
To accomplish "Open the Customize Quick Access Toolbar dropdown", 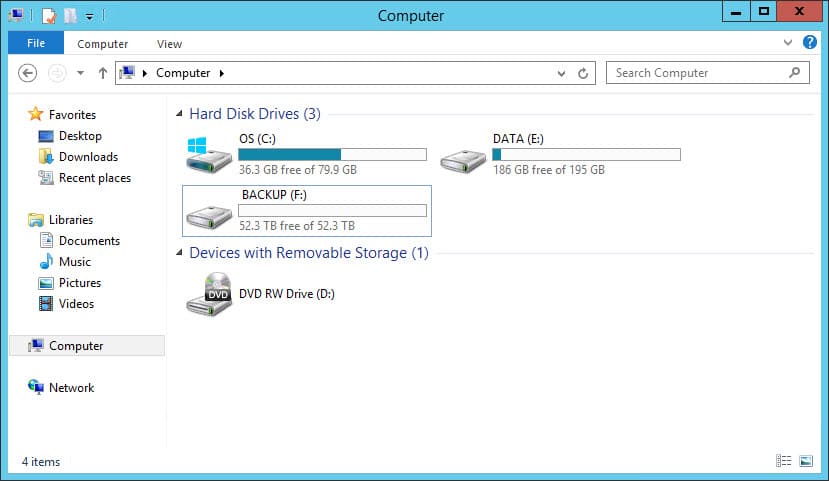I will click(89, 16).
